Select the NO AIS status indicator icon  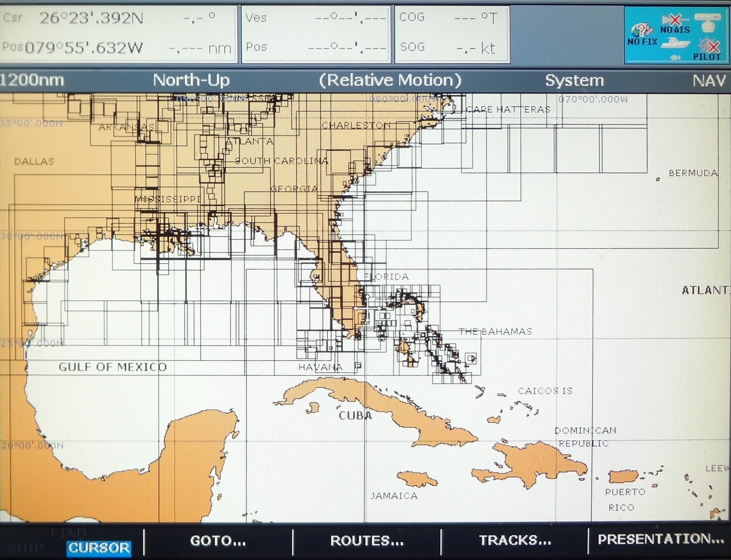[675, 20]
